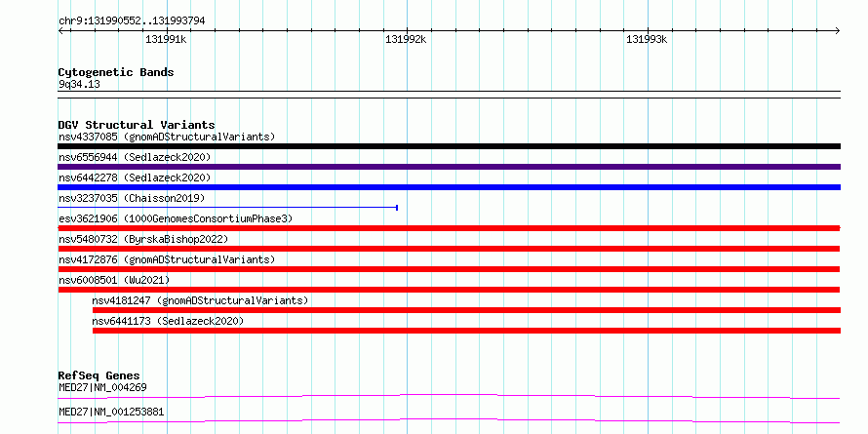Viewport: 868px width, 434px height.
Task: Open the MED27|NM_001253881 gene label
Action: (x=111, y=412)
